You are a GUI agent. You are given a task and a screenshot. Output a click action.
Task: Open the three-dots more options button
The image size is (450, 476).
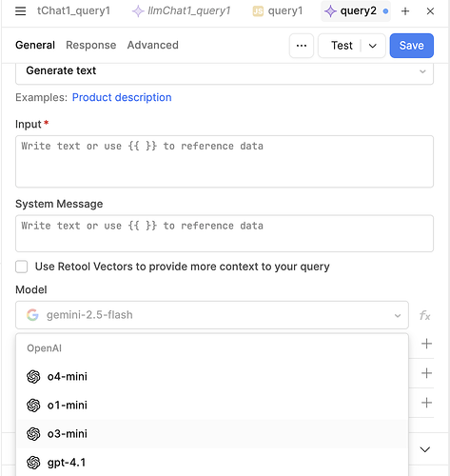pos(302,46)
